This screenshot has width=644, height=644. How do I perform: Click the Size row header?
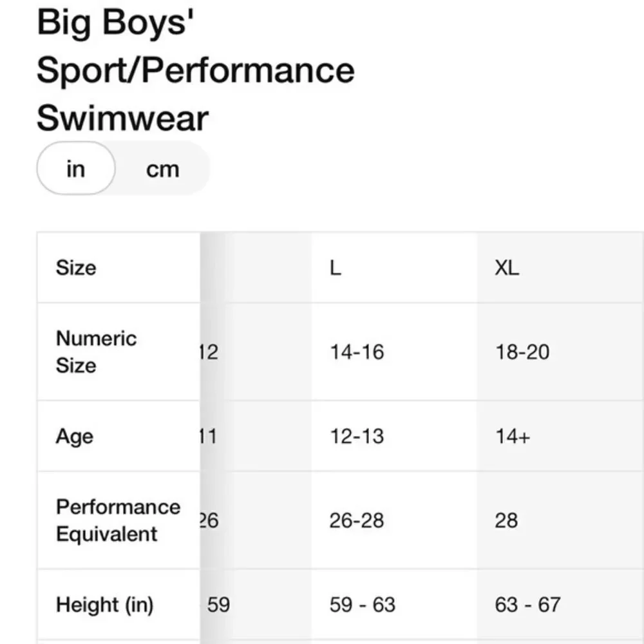(77, 268)
